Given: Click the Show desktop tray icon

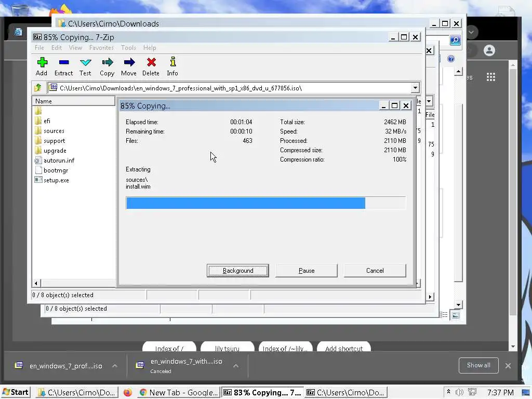Looking at the screenshot, I should pos(526,393).
